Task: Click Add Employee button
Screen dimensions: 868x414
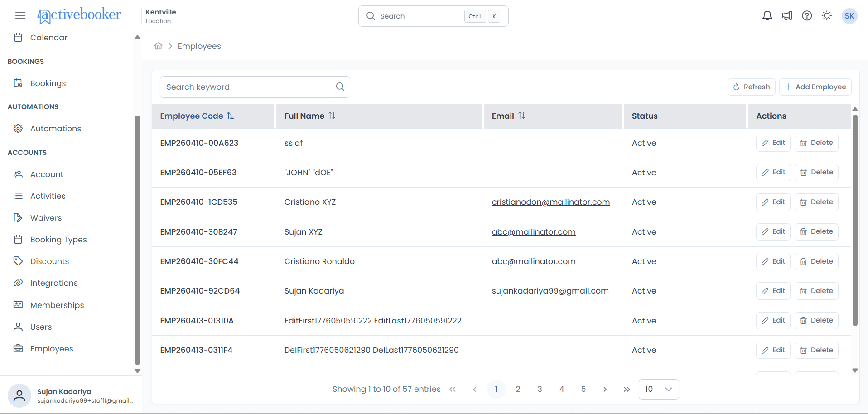Action: (815, 87)
